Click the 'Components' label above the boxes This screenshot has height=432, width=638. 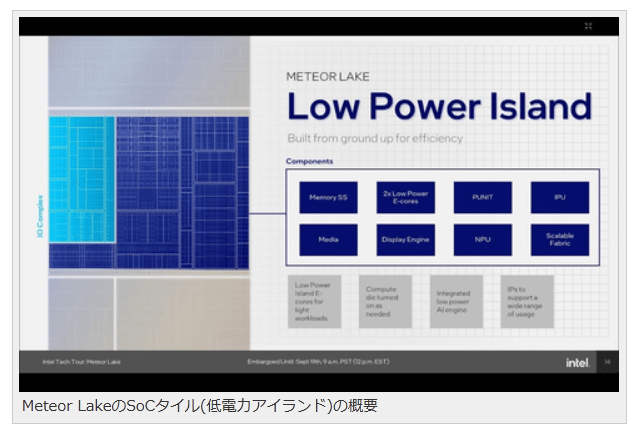point(310,161)
